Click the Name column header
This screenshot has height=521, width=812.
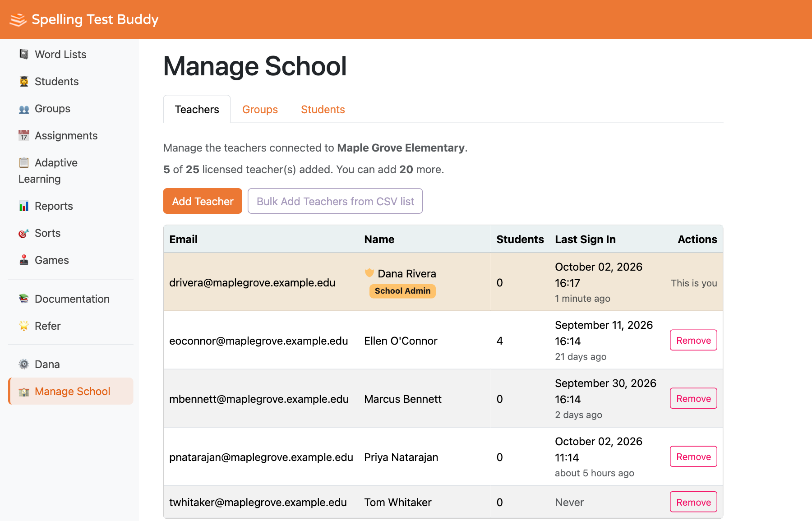click(x=379, y=239)
